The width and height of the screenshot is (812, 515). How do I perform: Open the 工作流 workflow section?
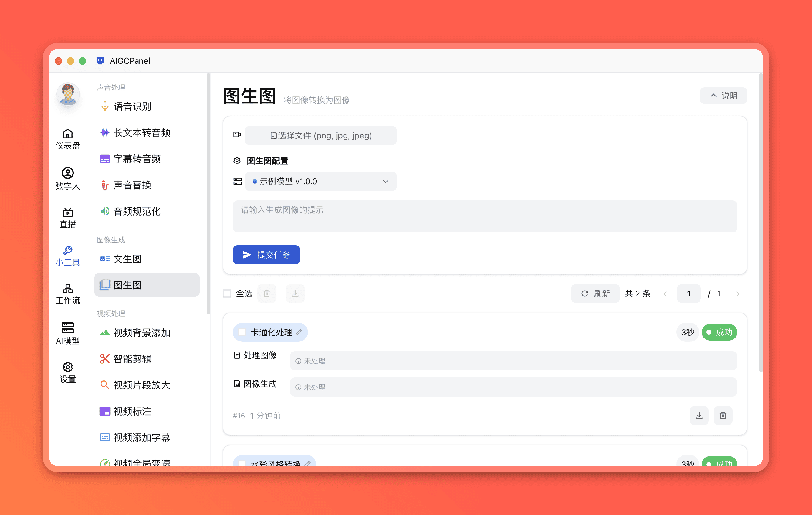68,294
